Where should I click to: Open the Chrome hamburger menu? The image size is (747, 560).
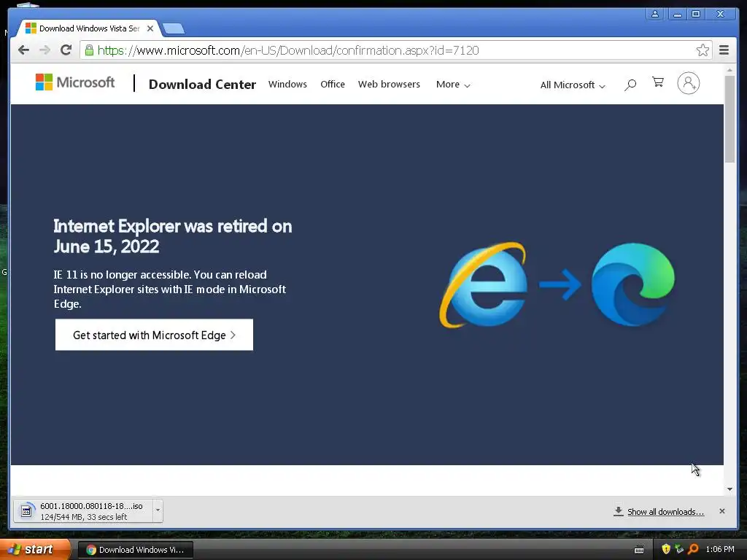coord(724,50)
